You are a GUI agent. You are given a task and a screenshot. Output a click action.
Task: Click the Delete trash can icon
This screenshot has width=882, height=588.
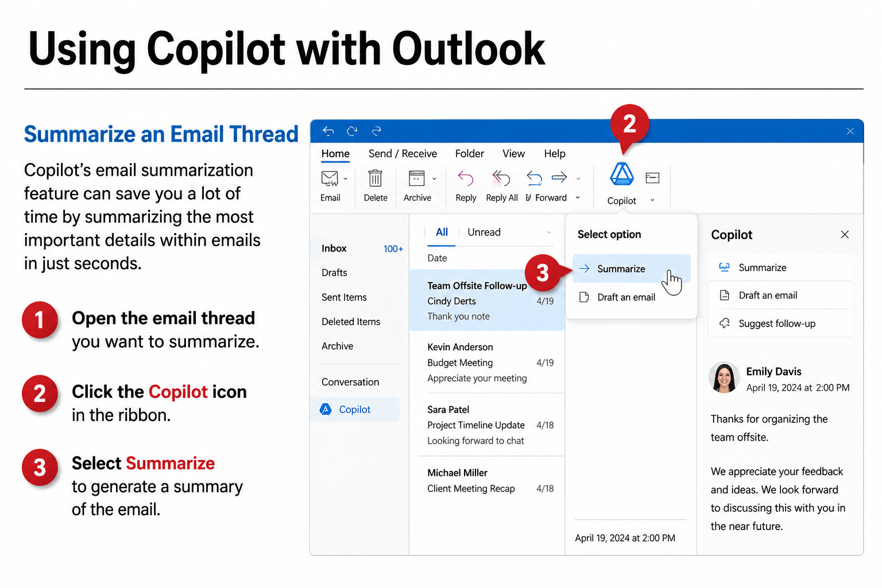tap(375, 178)
